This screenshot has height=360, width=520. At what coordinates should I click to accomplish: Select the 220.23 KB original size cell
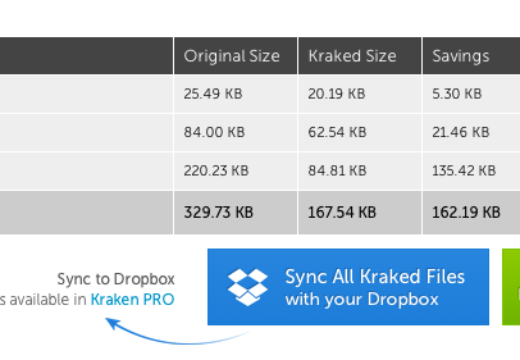[x=235, y=171]
